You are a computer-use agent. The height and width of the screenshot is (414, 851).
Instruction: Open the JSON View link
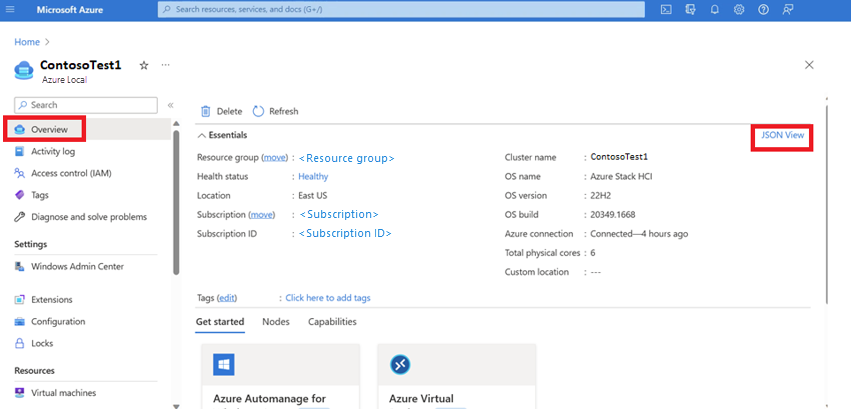(782, 135)
